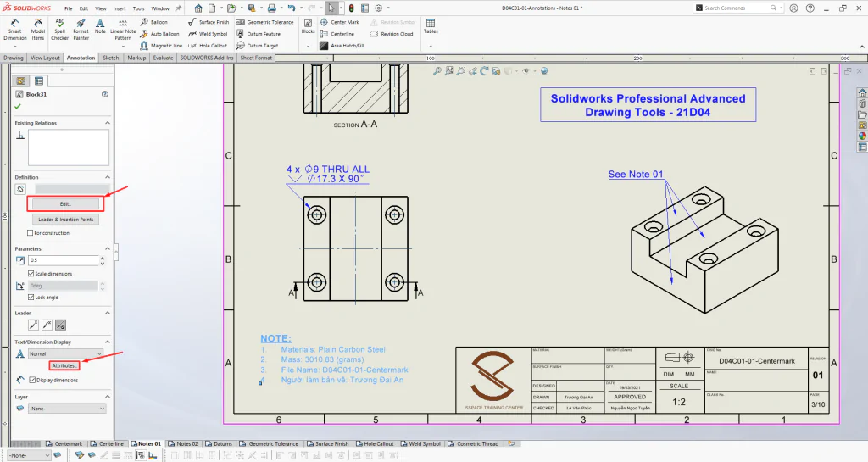Insert a Surface Finish symbol
The height and width of the screenshot is (462, 868).
tap(209, 22)
